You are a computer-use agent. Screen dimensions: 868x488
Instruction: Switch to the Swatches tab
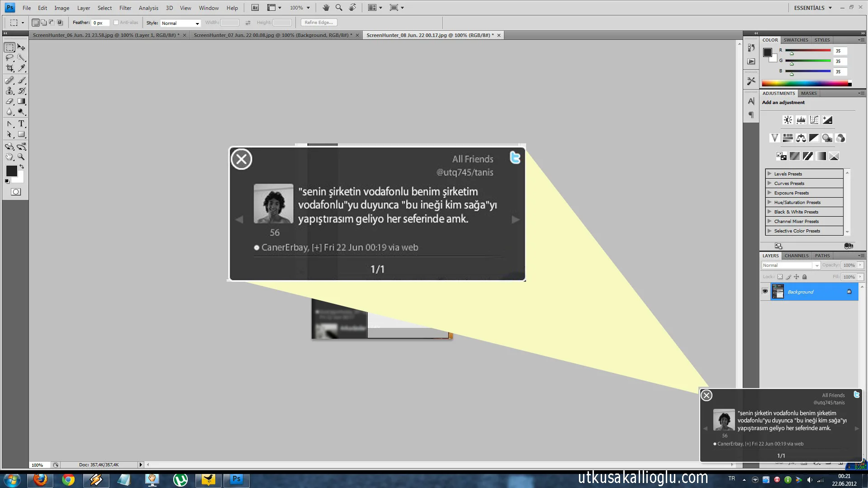[796, 40]
